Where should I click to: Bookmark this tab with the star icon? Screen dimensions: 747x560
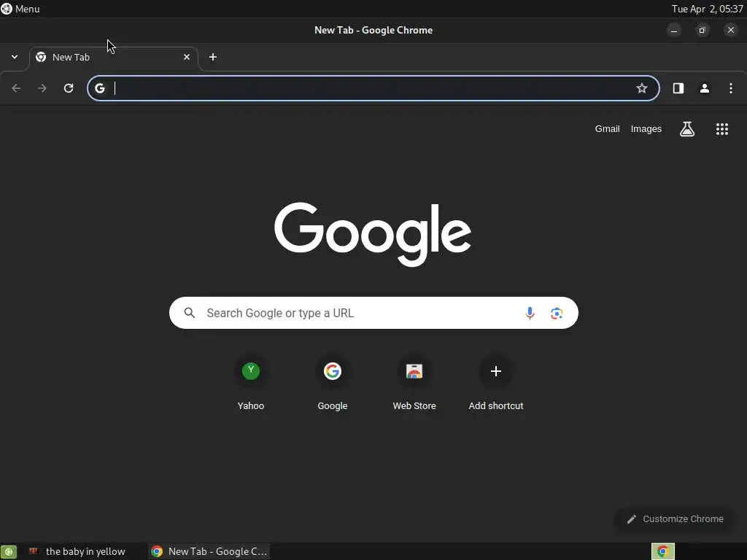click(642, 88)
